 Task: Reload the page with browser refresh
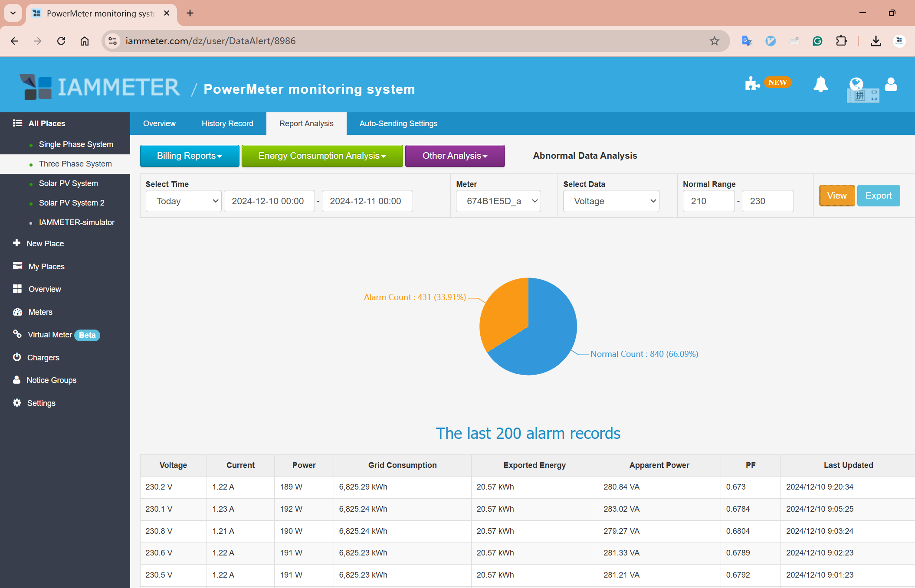(61, 41)
